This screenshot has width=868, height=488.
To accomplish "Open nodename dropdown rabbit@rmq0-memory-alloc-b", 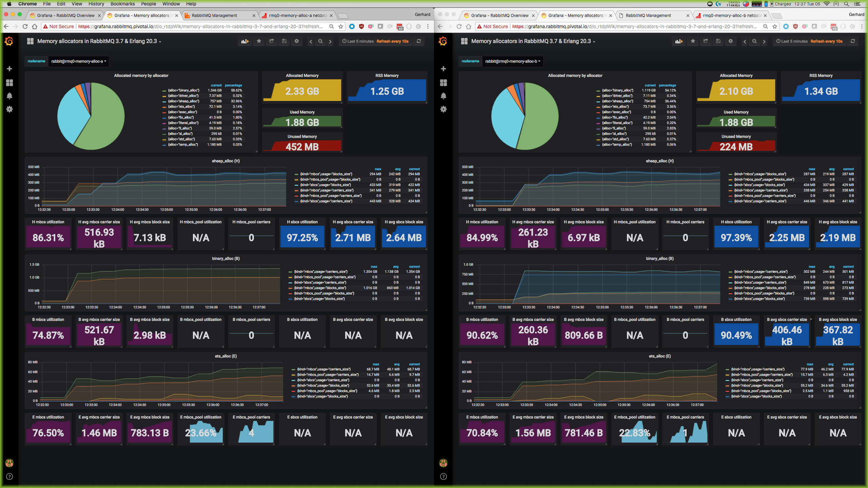I will [x=513, y=61].
